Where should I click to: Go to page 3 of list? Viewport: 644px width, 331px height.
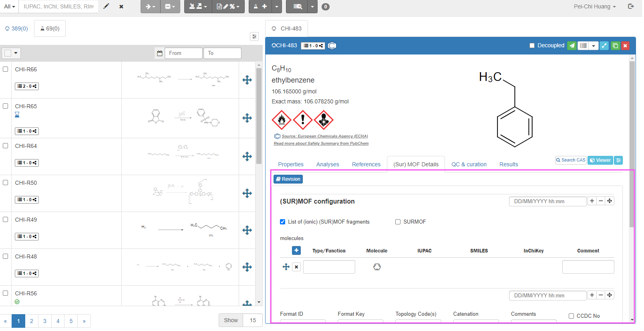point(45,321)
